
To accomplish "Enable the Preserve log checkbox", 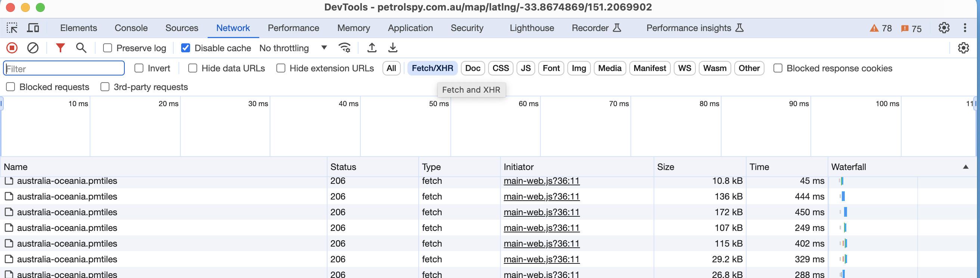I will [x=108, y=48].
